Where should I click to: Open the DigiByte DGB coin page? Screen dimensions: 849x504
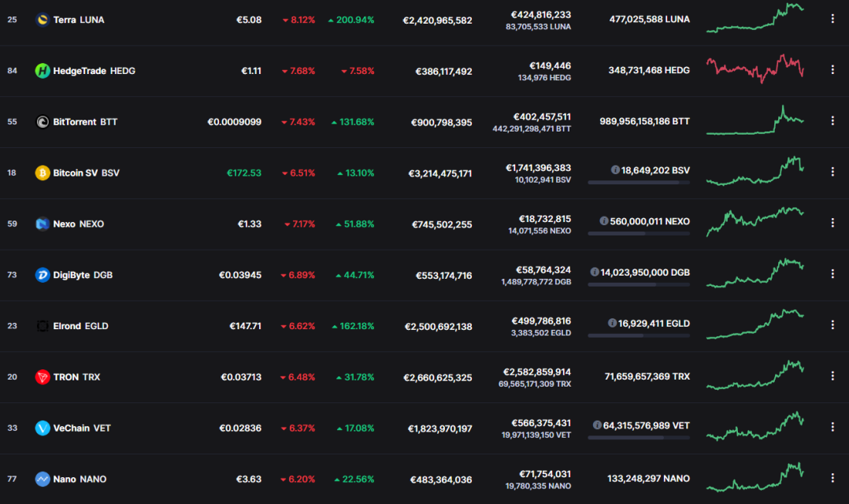click(x=83, y=275)
